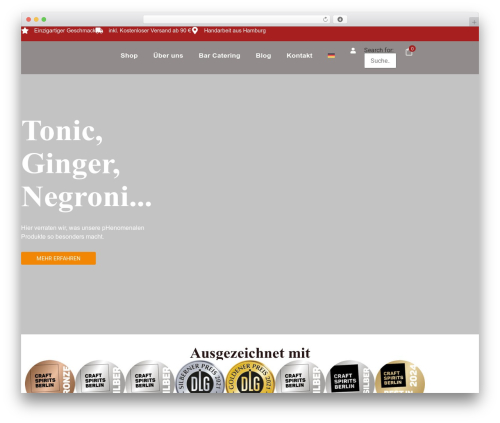Go to Bar Catering page
The image size is (500, 423).
219,56
